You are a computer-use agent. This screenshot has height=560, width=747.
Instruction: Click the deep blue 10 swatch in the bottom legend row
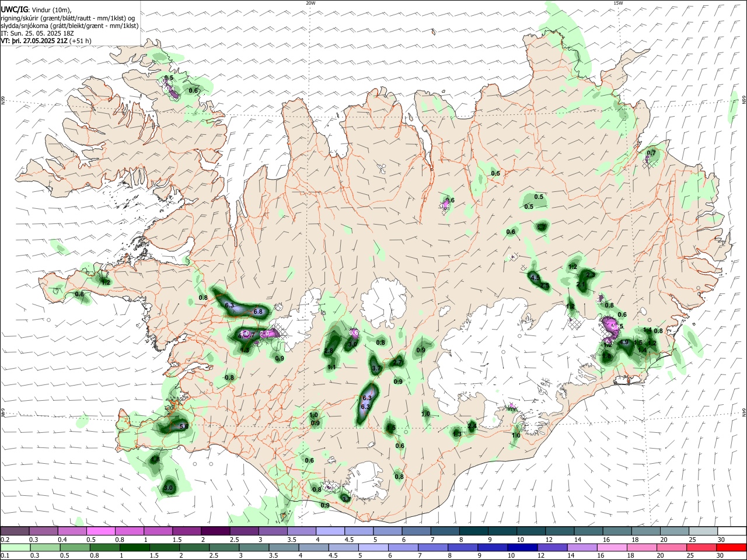(x=522, y=547)
